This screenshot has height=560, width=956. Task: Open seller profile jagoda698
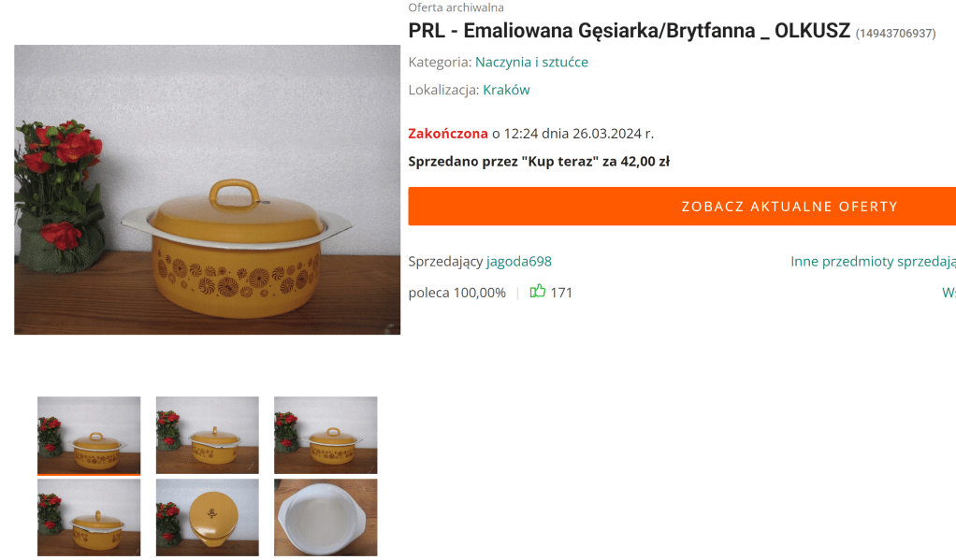(x=519, y=262)
